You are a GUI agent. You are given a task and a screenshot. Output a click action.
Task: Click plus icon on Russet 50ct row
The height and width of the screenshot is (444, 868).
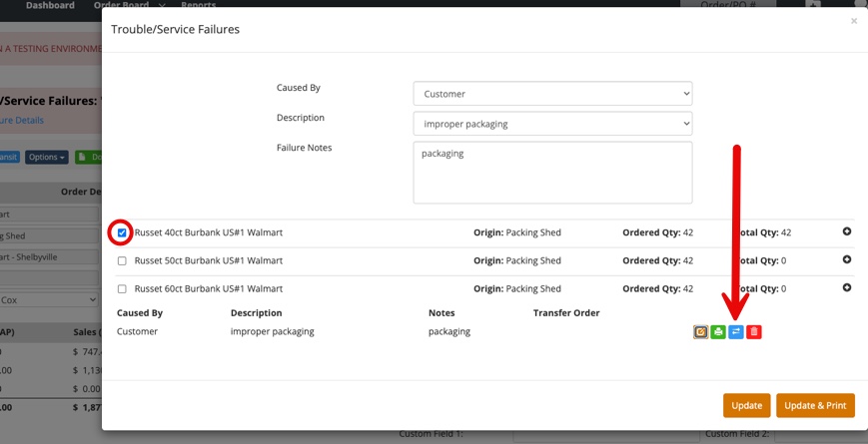pos(847,259)
